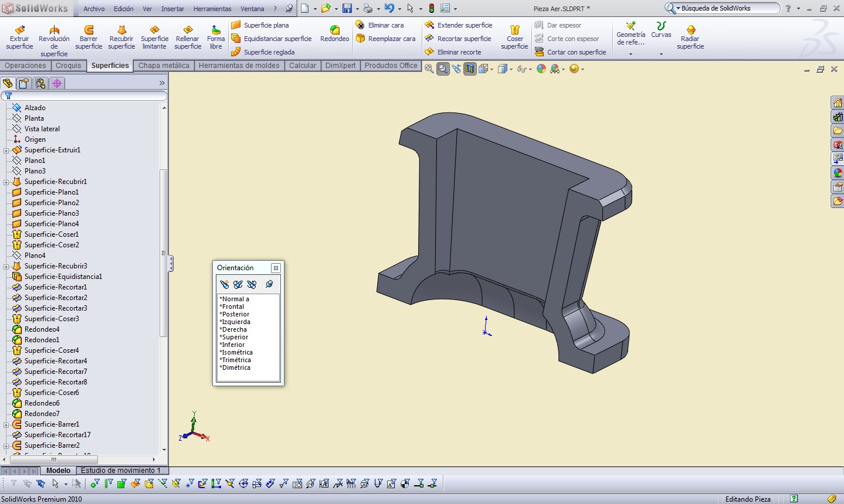Switch to the Chapa metálica tab
The height and width of the screenshot is (504, 844).
click(x=164, y=66)
